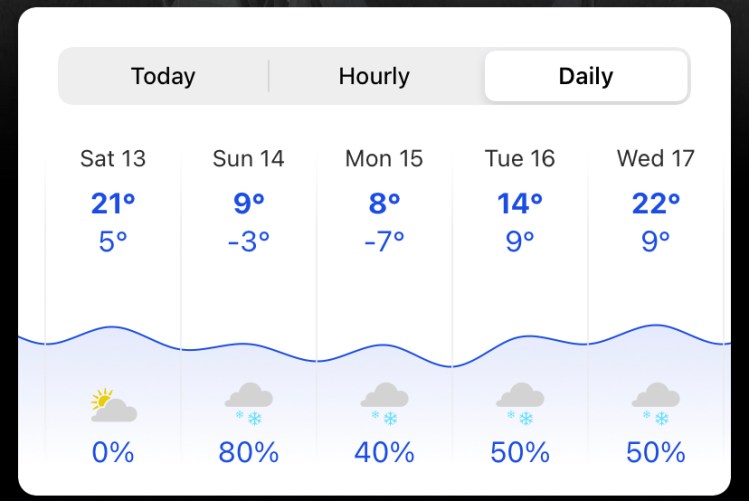Open the Hourly forecast tab
The image size is (749, 501).
point(374,76)
